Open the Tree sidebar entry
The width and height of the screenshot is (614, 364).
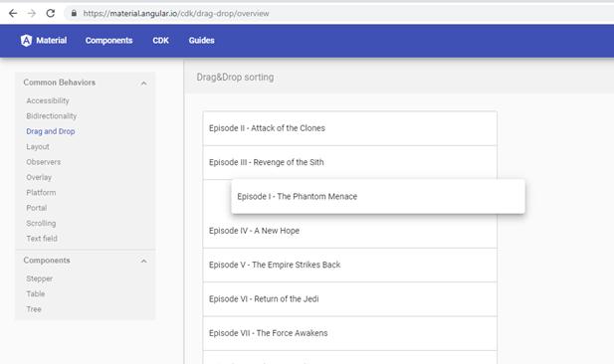tap(34, 309)
